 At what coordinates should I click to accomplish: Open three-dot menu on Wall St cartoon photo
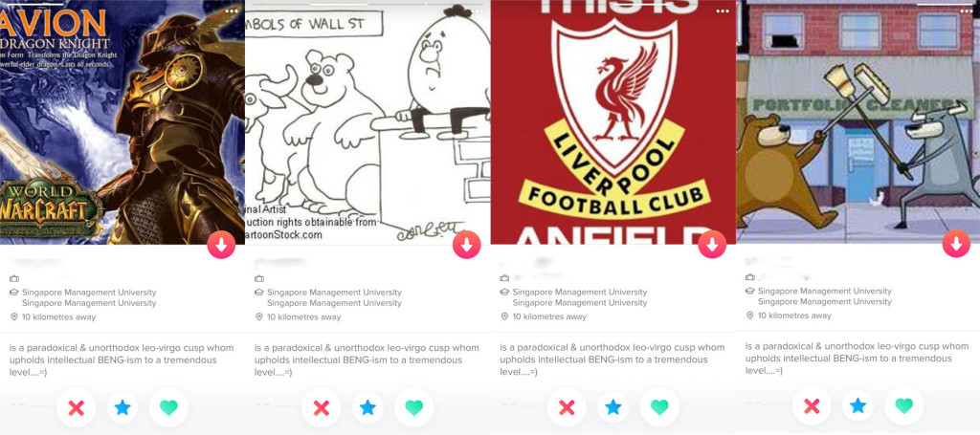pyautogui.click(x=479, y=11)
